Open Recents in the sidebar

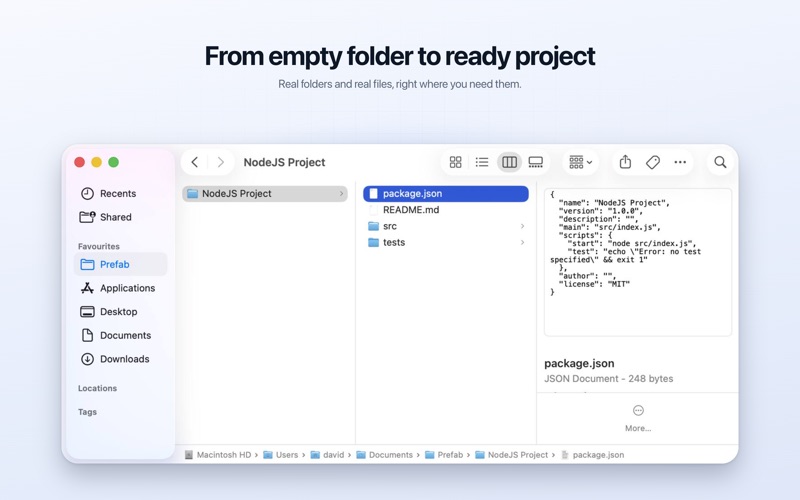(x=120, y=193)
